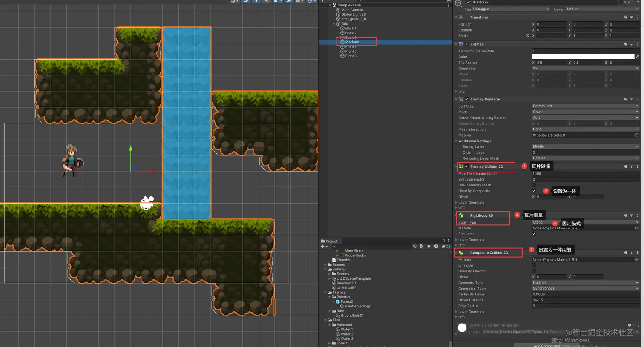Image resolution: width=644 pixels, height=347 pixels.
Task: Open Composite Collider material object picker
Action: pos(637,259)
